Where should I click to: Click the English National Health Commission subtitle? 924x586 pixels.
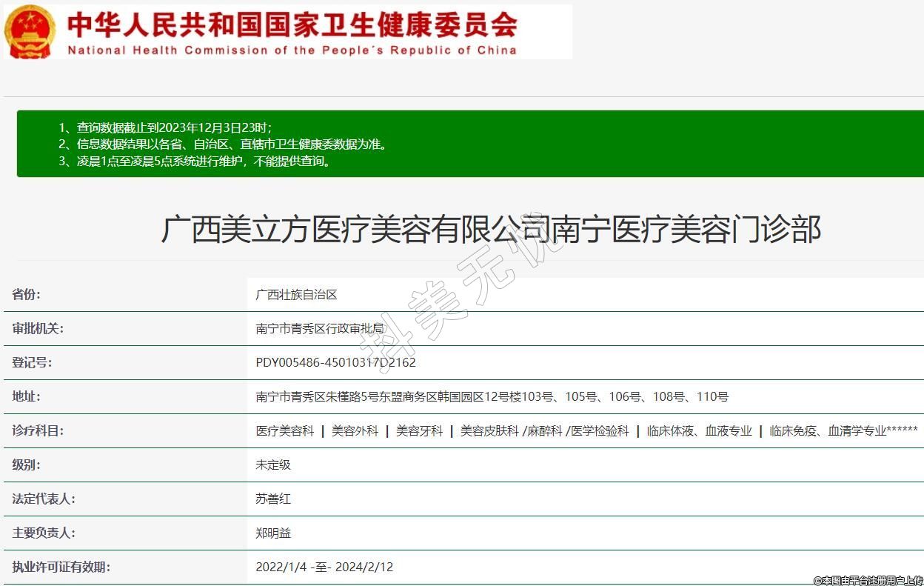coord(292,50)
